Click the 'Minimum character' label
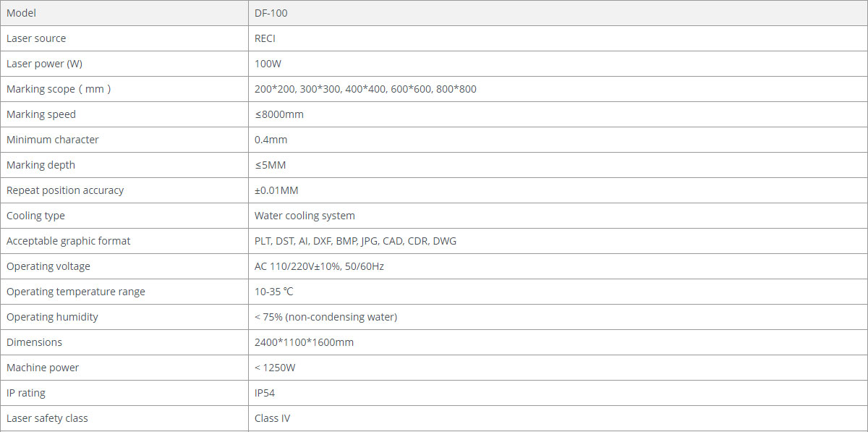The width and height of the screenshot is (868, 432). 53,140
